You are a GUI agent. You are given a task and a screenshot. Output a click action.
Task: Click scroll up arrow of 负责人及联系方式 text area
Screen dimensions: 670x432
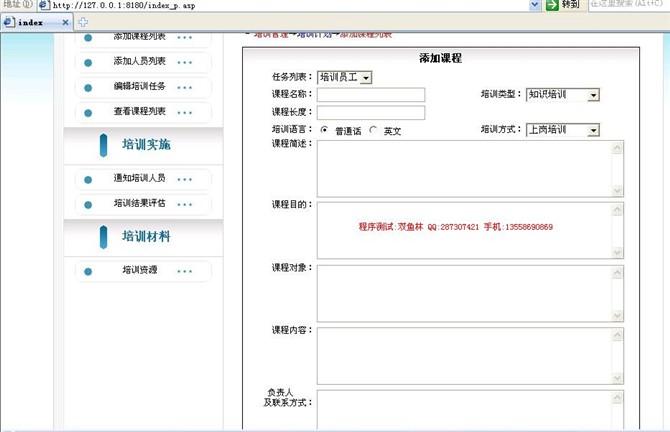point(617,398)
